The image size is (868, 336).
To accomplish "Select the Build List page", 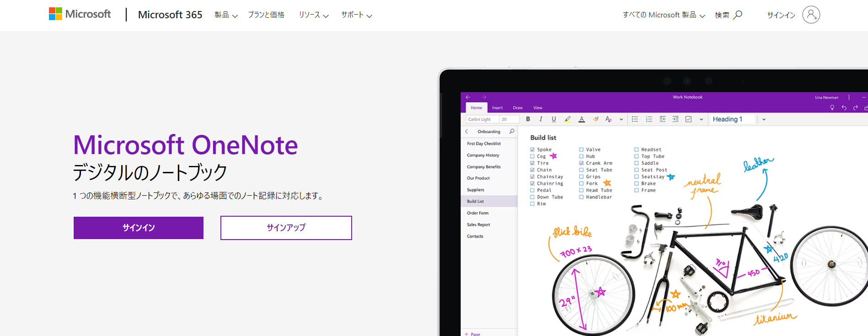I will point(489,201).
